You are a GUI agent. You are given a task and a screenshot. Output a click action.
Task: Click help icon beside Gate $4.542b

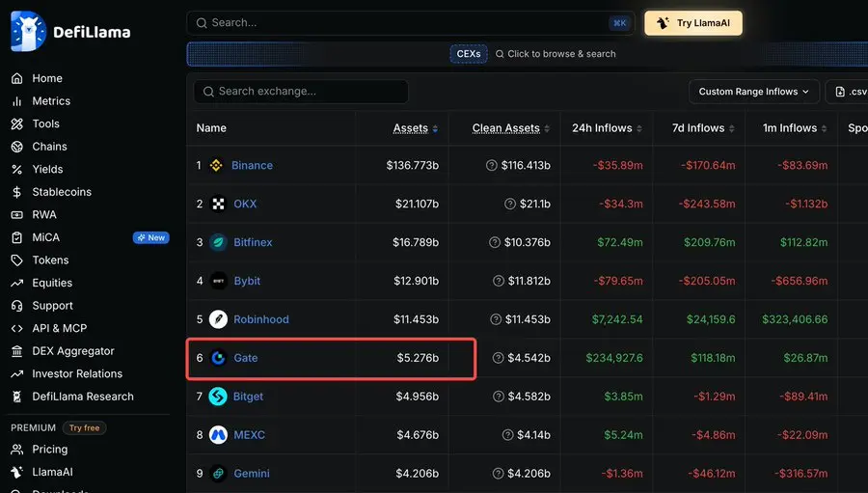tap(499, 358)
